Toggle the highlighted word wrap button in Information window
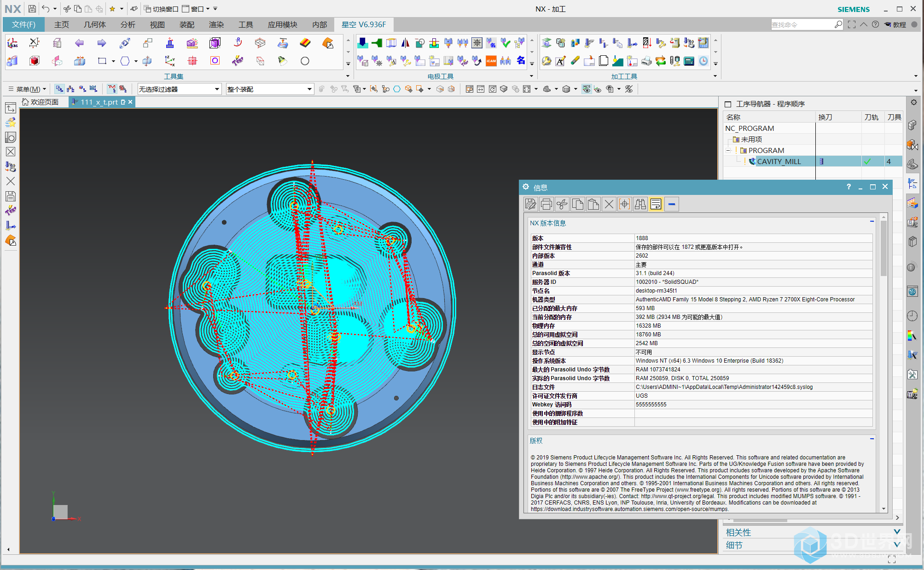 point(656,204)
